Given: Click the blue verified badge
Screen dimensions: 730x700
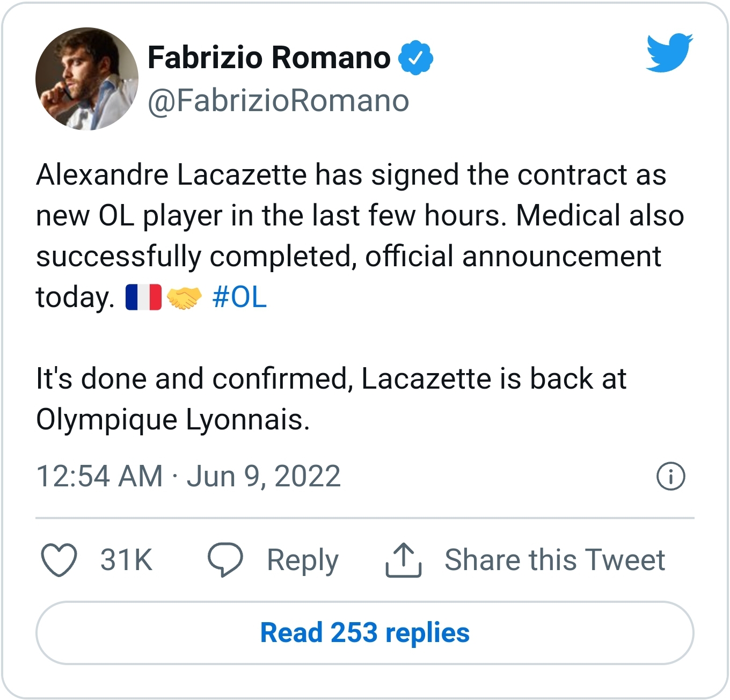Looking at the screenshot, I should coord(415,57).
